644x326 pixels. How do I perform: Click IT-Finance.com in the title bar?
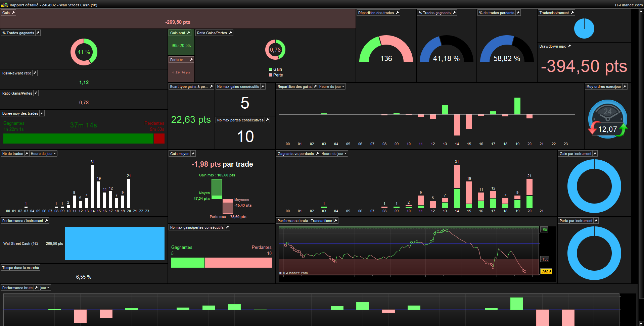point(629,5)
